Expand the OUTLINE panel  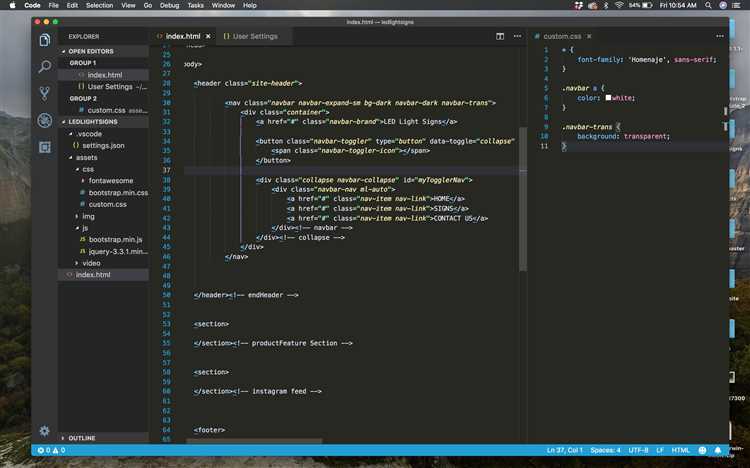point(82,438)
